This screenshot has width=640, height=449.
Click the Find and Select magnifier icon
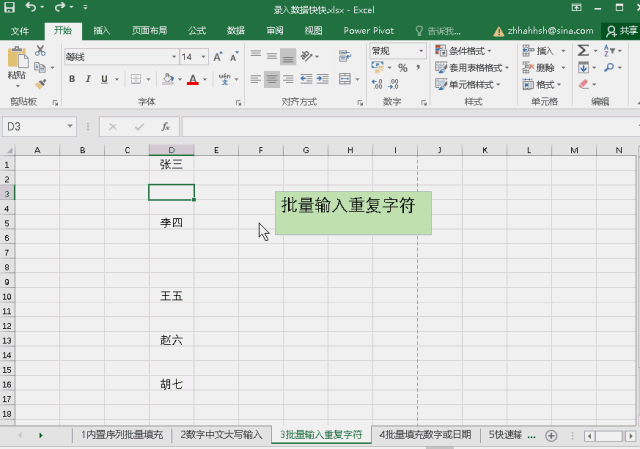pos(609,68)
